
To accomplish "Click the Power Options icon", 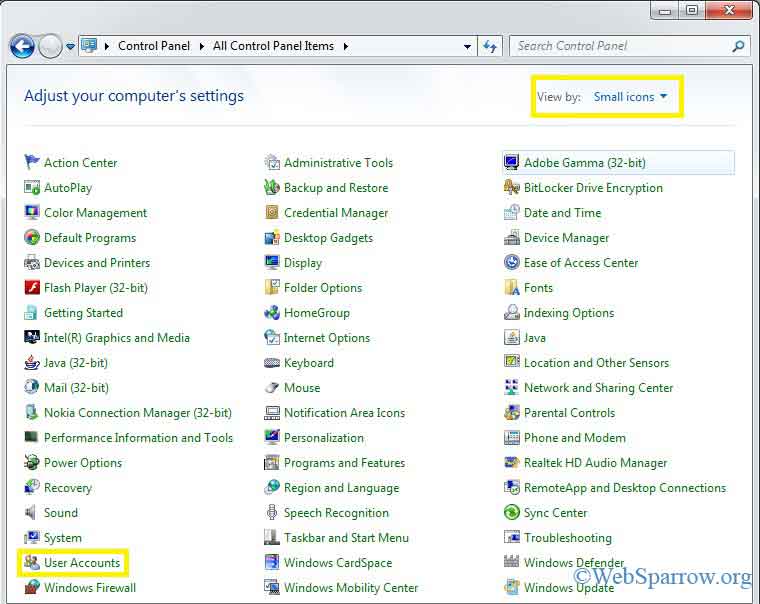I will pos(32,462).
